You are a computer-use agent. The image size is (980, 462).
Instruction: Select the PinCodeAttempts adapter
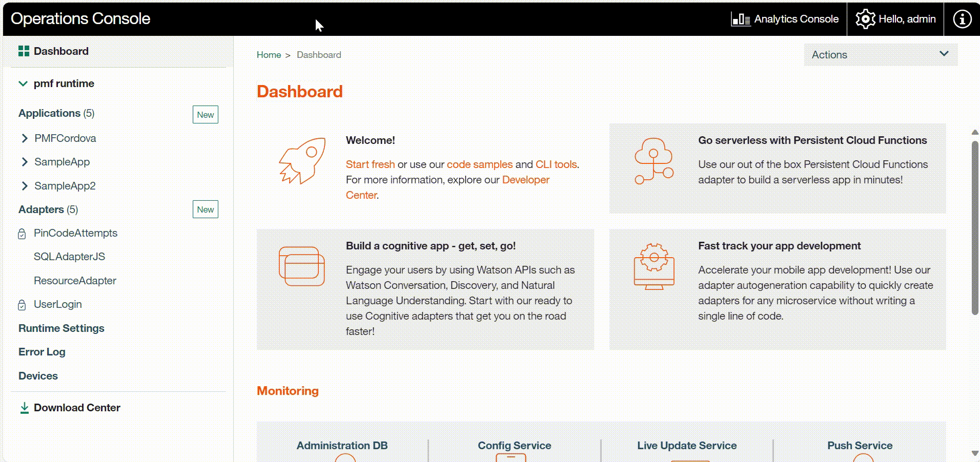click(75, 233)
